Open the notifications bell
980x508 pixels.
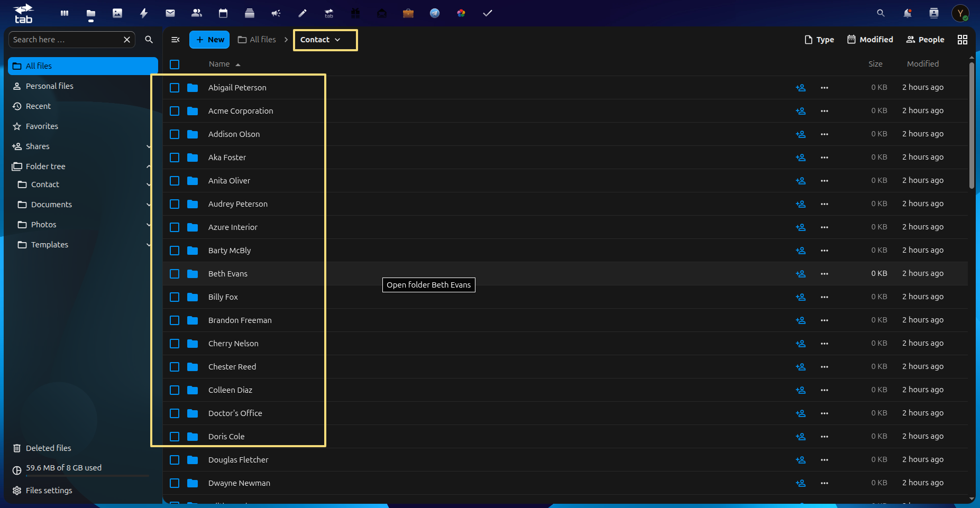[908, 13]
